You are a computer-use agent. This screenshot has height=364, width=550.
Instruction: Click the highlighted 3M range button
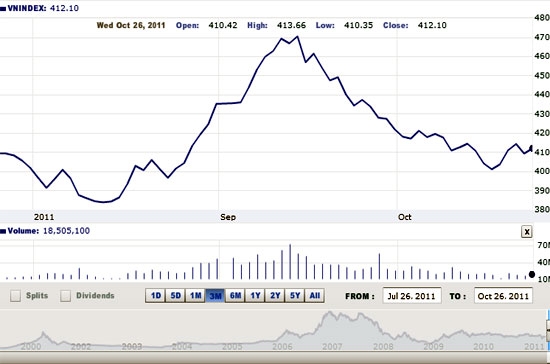pos(215,296)
